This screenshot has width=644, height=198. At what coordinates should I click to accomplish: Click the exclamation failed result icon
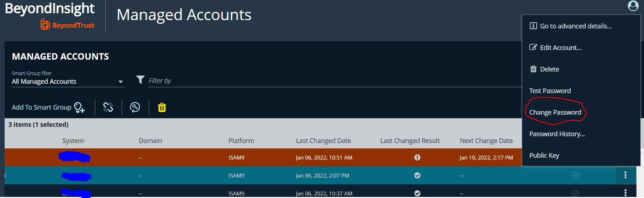pyautogui.click(x=417, y=157)
